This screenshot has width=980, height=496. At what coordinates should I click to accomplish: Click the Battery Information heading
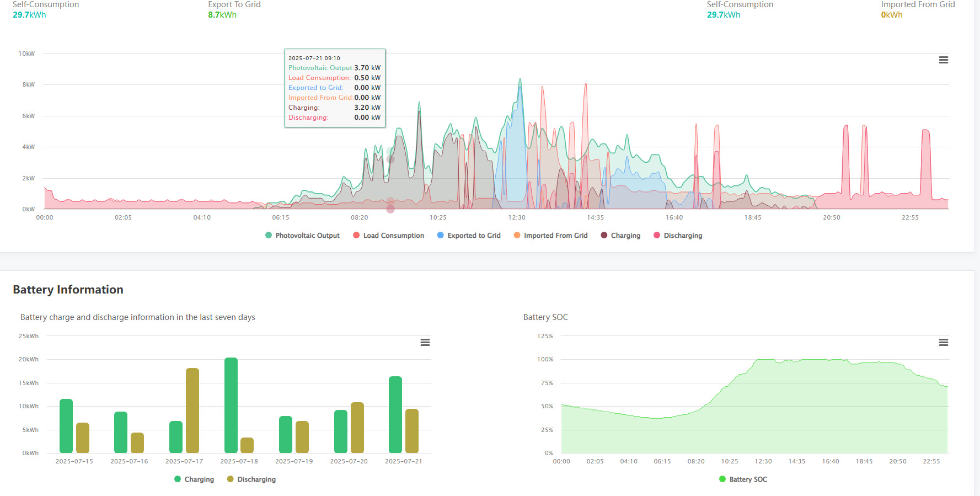pos(68,290)
